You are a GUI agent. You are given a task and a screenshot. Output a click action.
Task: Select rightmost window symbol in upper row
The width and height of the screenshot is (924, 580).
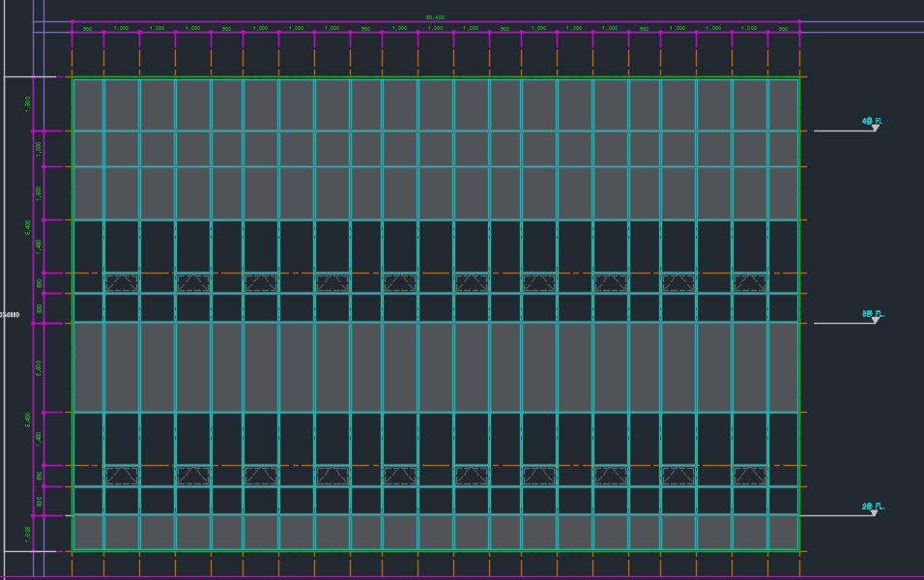pos(749,282)
